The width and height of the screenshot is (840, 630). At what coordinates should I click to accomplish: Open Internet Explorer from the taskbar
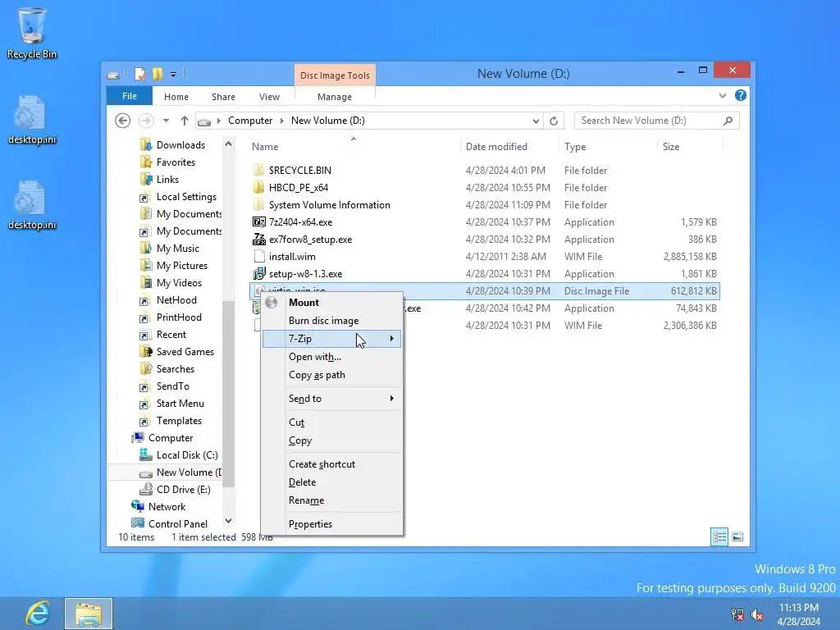click(38, 614)
